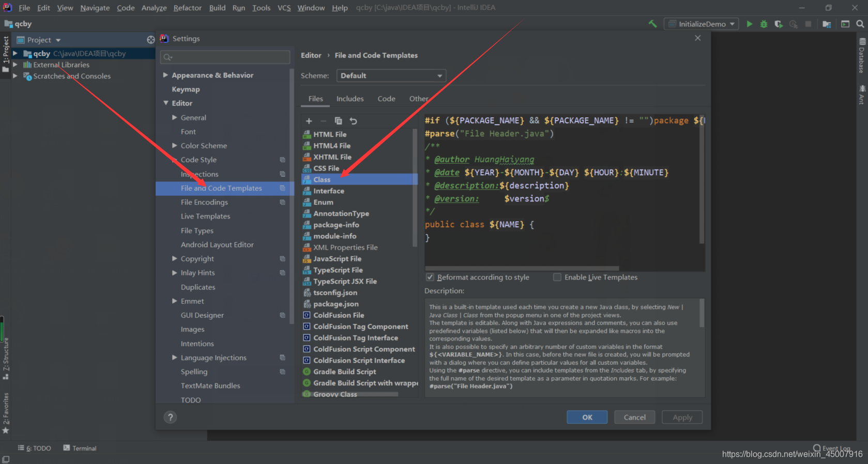Viewport: 868px width, 464px height.
Task: Open the Favorites side panel
Action: [6, 413]
